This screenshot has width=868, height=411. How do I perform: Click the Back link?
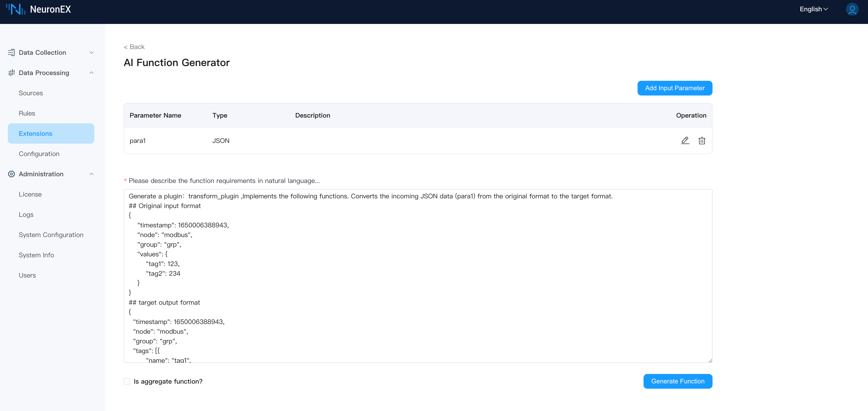[134, 47]
